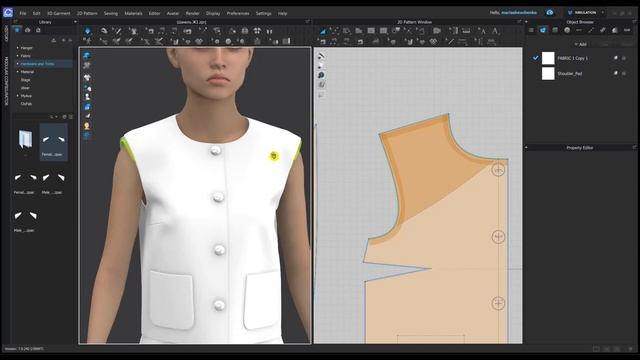The image size is (640, 360).
Task: Open the Library panel title dropdown arrow
Action: [75, 22]
